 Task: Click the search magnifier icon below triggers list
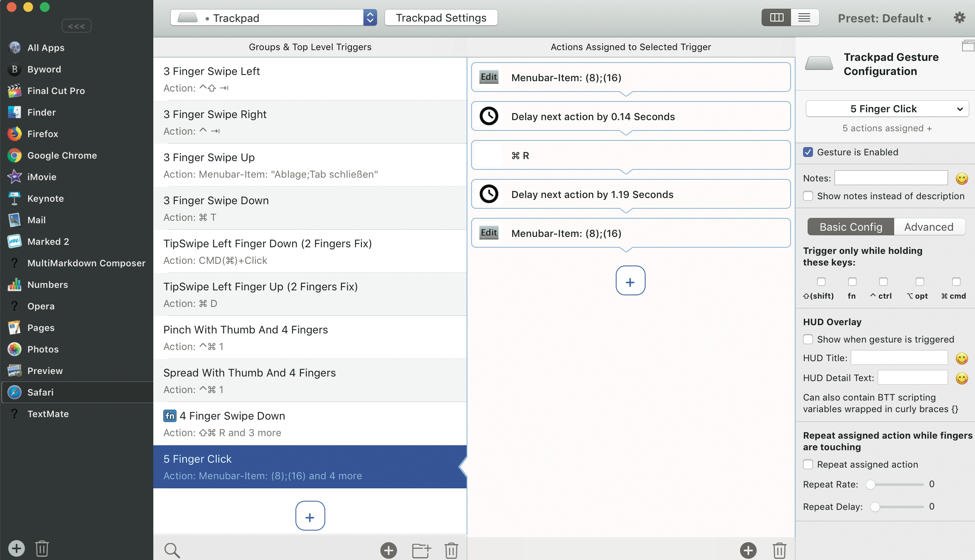click(172, 550)
